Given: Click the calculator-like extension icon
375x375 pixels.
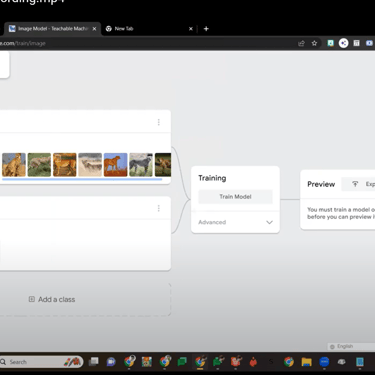Looking at the screenshot, I should [356, 43].
